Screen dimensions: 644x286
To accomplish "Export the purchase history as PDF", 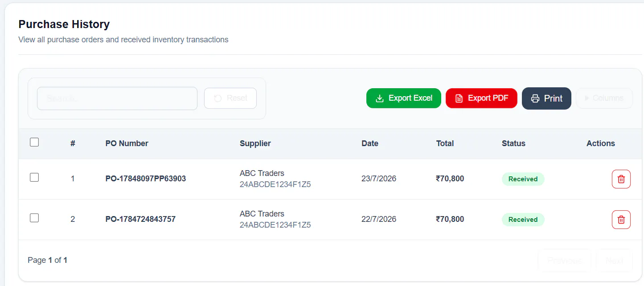I will point(481,98).
